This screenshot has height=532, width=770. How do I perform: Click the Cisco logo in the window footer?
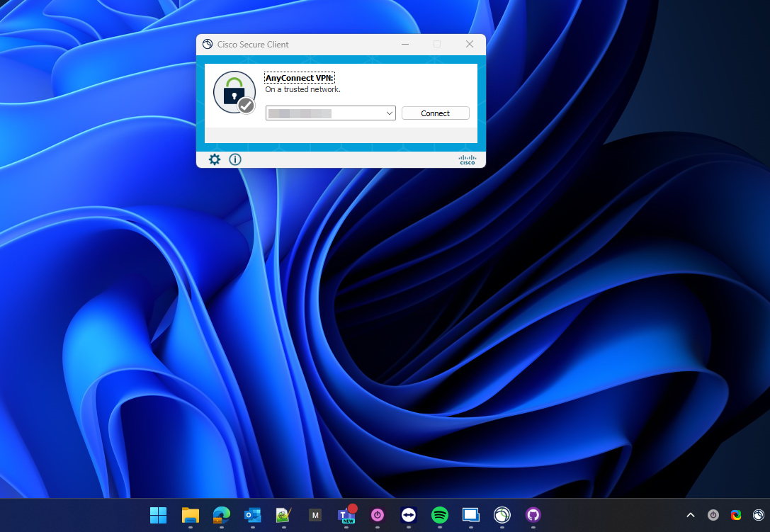[467, 160]
